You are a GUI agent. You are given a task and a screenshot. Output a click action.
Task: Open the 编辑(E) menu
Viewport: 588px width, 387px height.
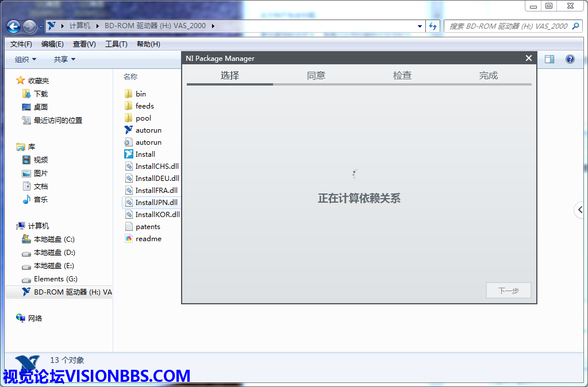tap(52, 44)
